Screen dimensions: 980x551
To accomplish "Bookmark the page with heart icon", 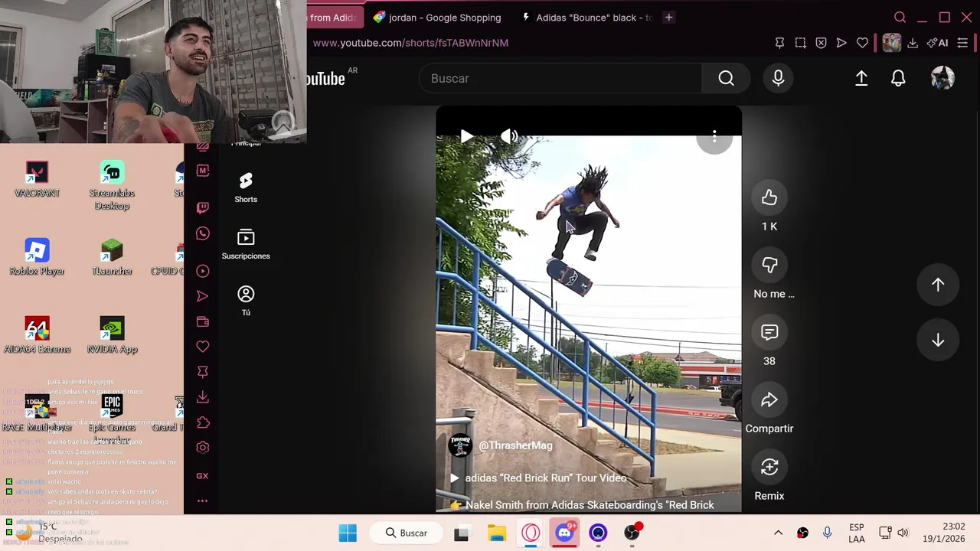I will pyautogui.click(x=862, y=43).
